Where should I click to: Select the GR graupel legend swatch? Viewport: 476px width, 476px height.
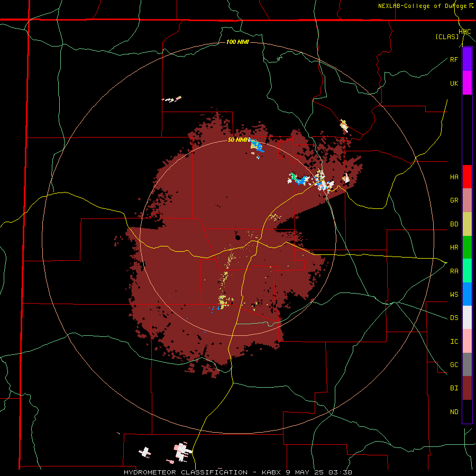point(467,200)
